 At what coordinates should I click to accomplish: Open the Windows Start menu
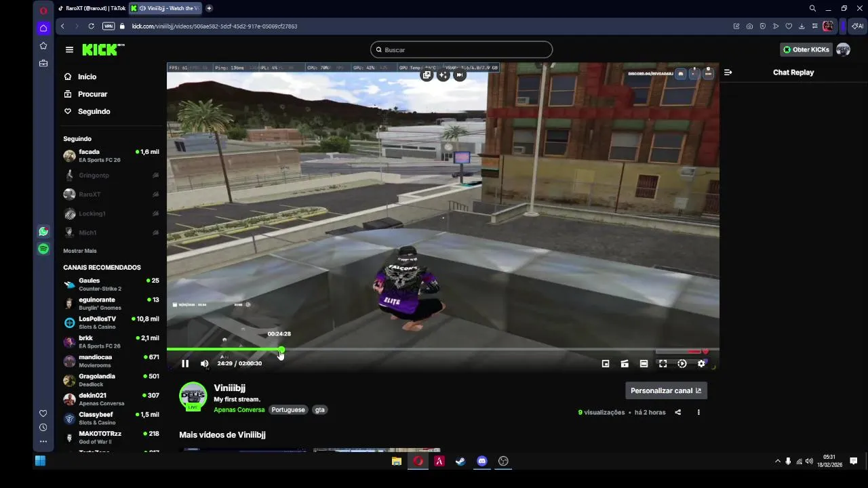tap(40, 461)
